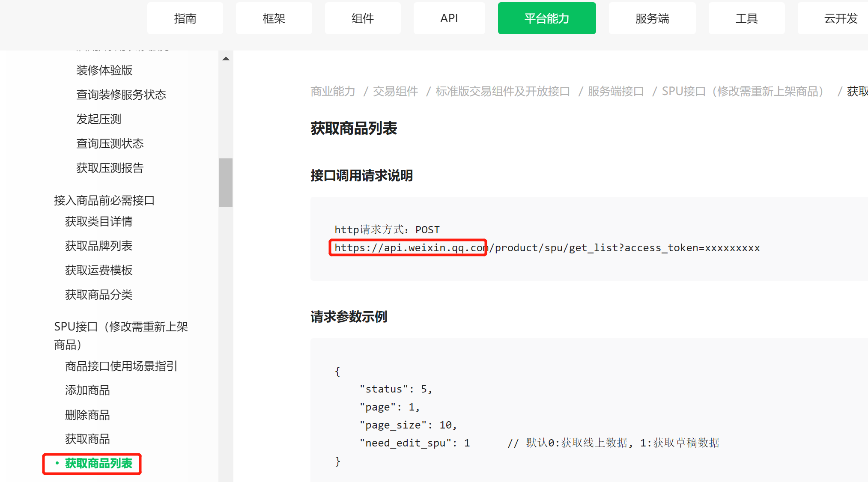The width and height of the screenshot is (868, 482).
Task: Select 添加商品 in the sidebar
Action: click(87, 390)
